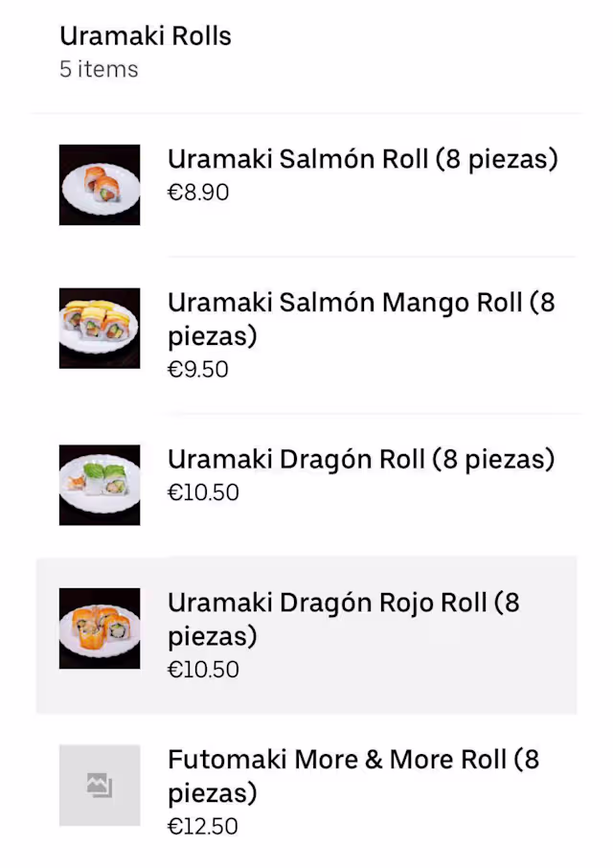The image size is (613, 868).
Task: Open the Uramaki Salmón Roll item photo
Action: (x=100, y=185)
